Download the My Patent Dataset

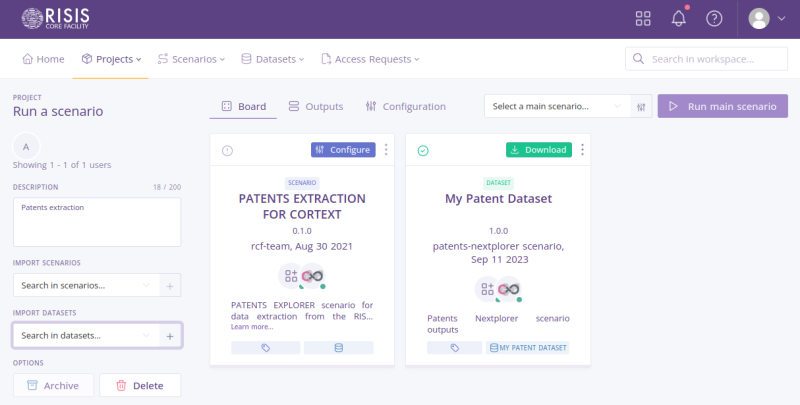(x=538, y=150)
